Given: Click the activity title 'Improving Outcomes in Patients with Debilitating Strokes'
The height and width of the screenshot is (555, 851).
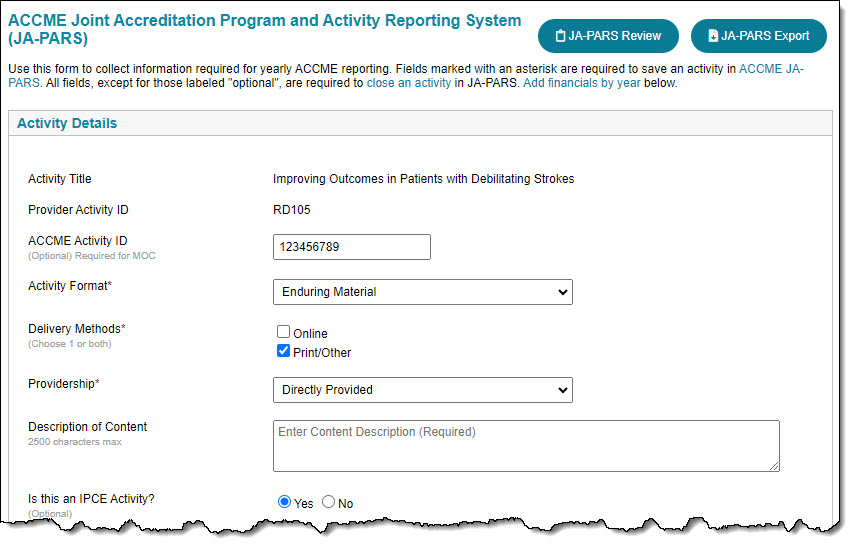Looking at the screenshot, I should coord(423,179).
